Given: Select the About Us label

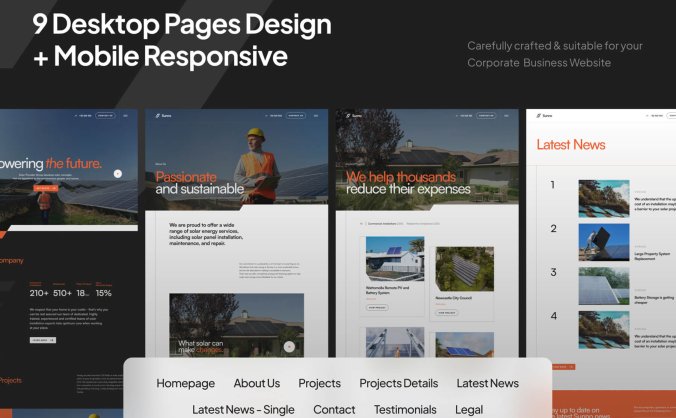Looking at the screenshot, I should [x=256, y=383].
